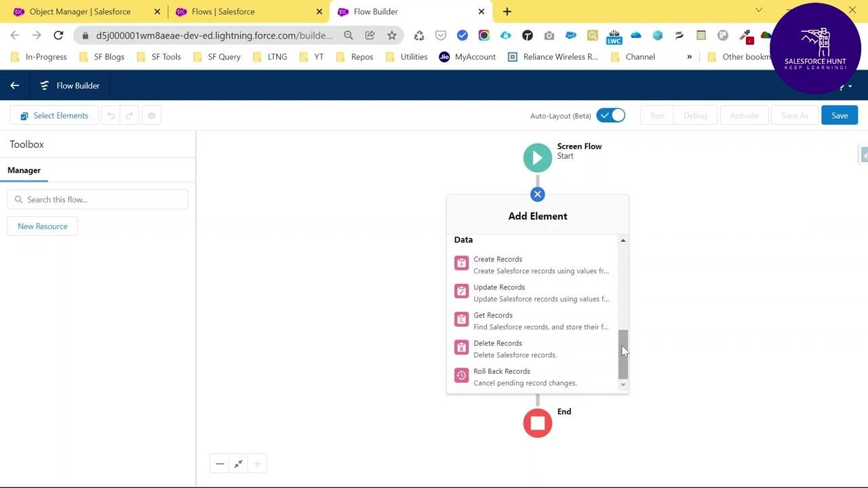Click the Create Records element icon

pyautogui.click(x=461, y=264)
